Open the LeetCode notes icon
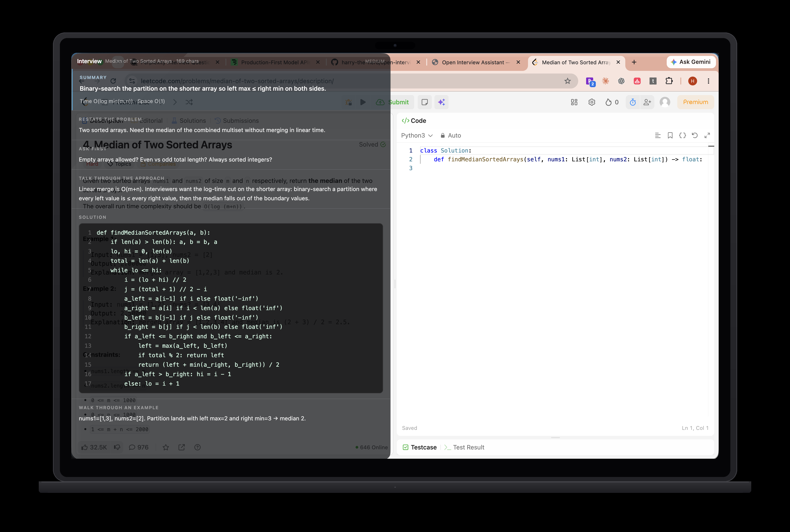The image size is (790, 532). coord(425,102)
